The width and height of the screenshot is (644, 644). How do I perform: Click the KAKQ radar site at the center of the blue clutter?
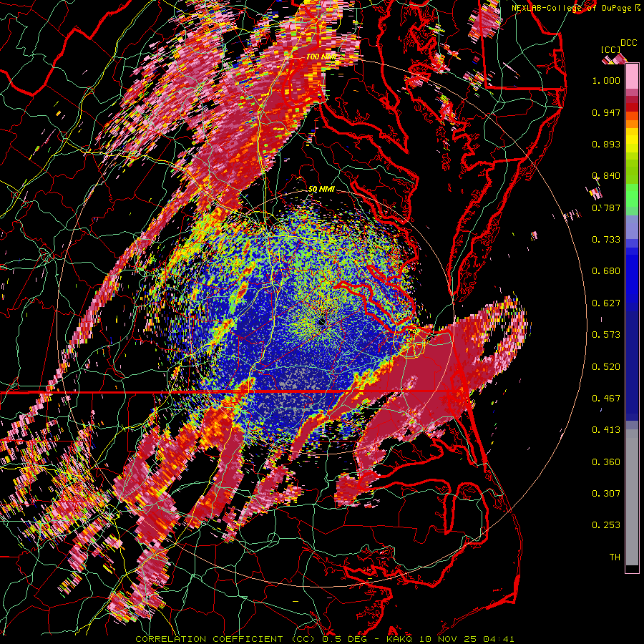tap(321, 323)
